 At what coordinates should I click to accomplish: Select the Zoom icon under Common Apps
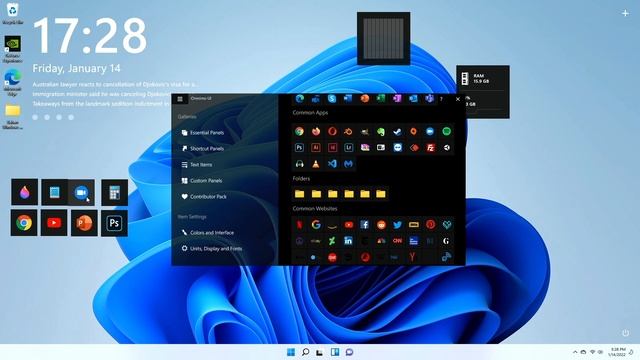pyautogui.click(x=430, y=131)
